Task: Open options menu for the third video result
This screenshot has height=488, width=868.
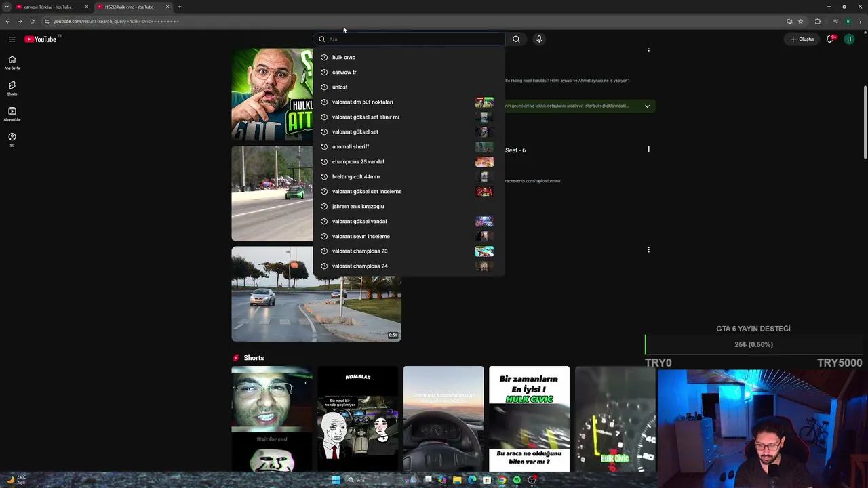Action: (648, 249)
